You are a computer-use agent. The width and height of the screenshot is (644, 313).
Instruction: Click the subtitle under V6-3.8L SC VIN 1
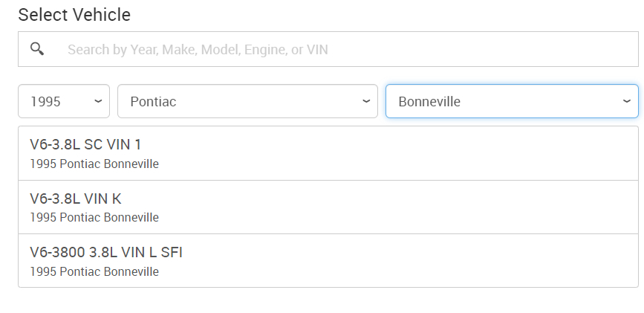click(94, 164)
